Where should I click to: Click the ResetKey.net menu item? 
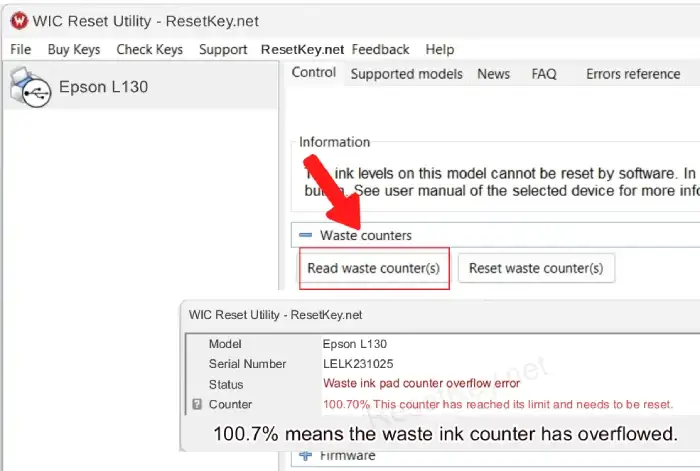[302, 49]
